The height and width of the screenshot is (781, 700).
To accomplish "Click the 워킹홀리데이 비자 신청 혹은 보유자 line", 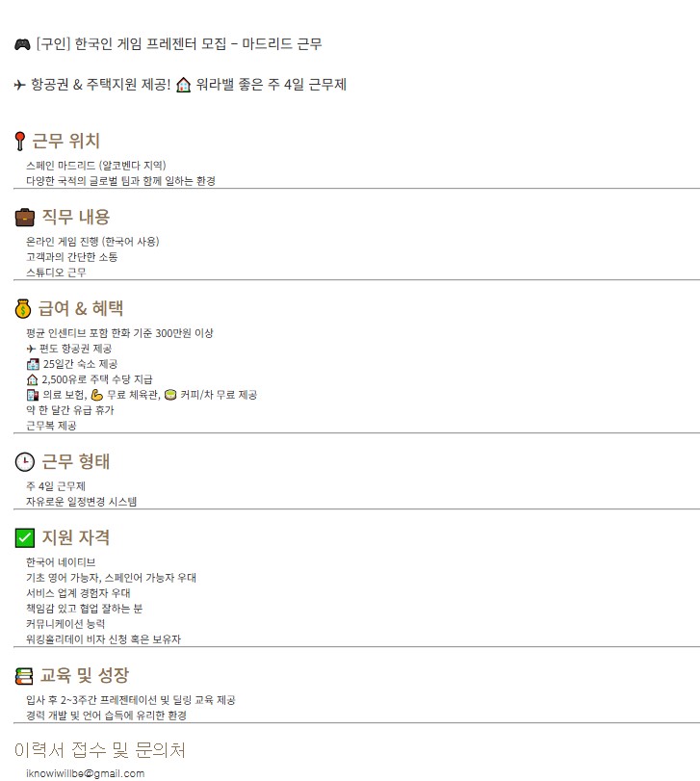I will (x=103, y=639).
